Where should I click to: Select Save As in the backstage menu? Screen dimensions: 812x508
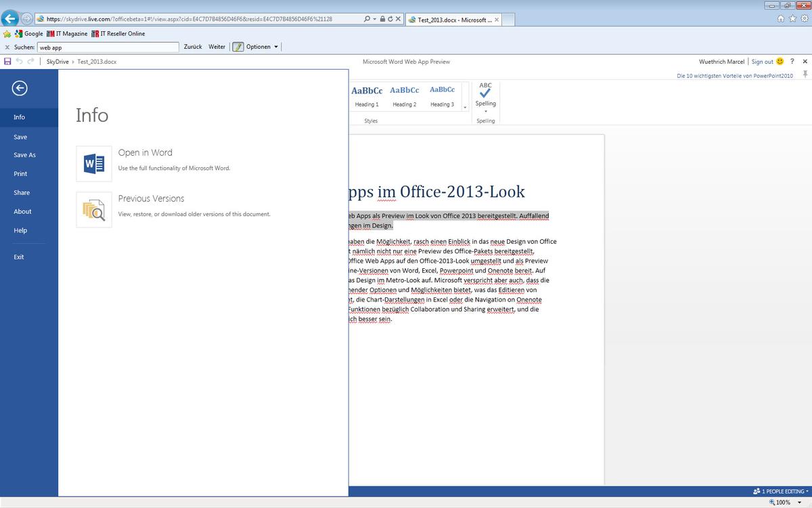[x=29, y=155]
